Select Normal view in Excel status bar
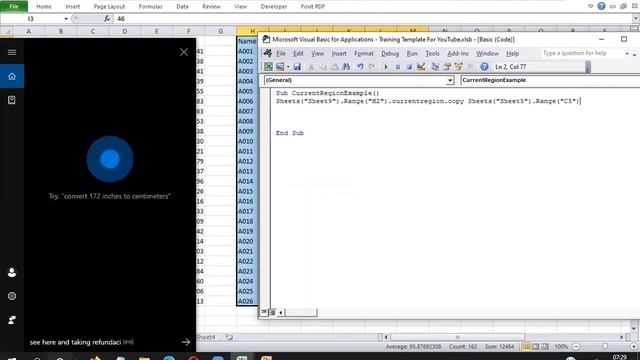Image resolution: width=640 pixels, height=360 pixels. pyautogui.click(x=527, y=347)
